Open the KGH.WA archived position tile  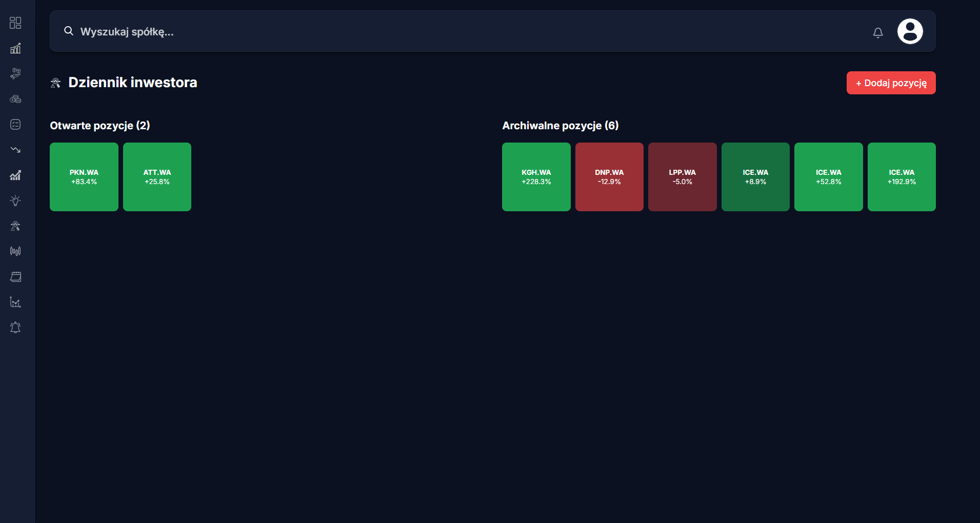536,177
